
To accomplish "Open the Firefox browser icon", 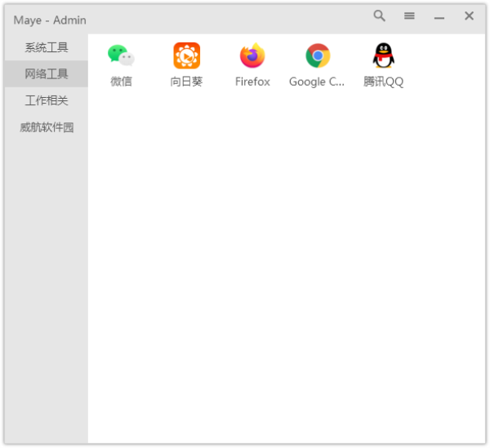I will pos(252,55).
